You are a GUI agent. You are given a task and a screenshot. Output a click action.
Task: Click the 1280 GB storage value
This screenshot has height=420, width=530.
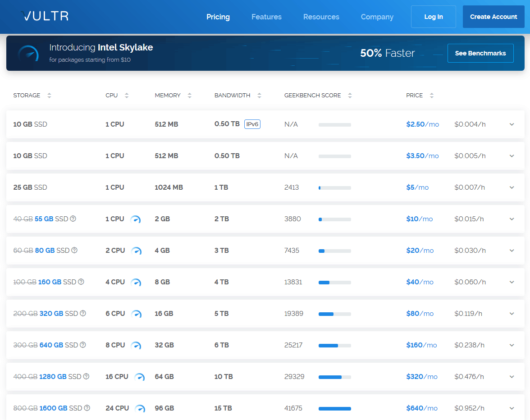[53, 377]
